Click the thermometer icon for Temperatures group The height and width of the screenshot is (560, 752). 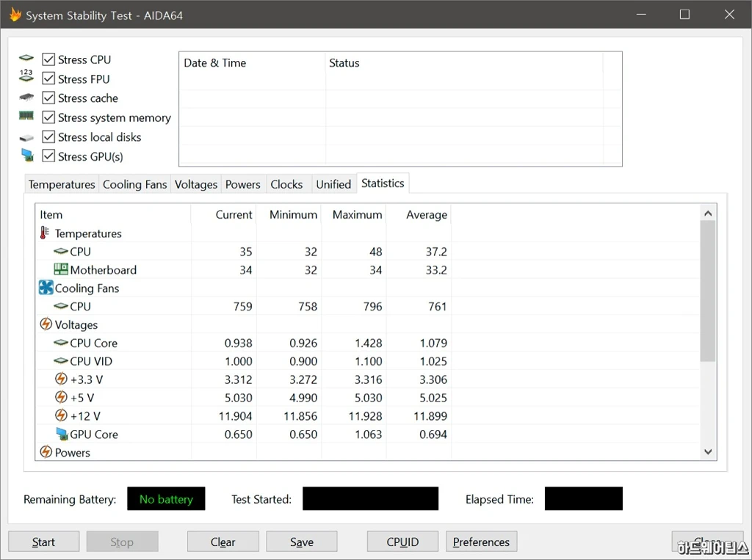(45, 233)
